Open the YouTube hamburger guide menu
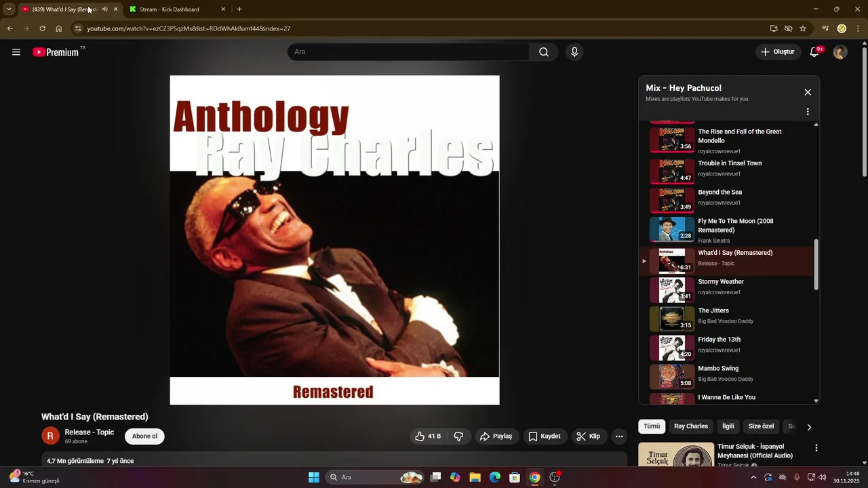This screenshot has width=868, height=488. coord(16,52)
